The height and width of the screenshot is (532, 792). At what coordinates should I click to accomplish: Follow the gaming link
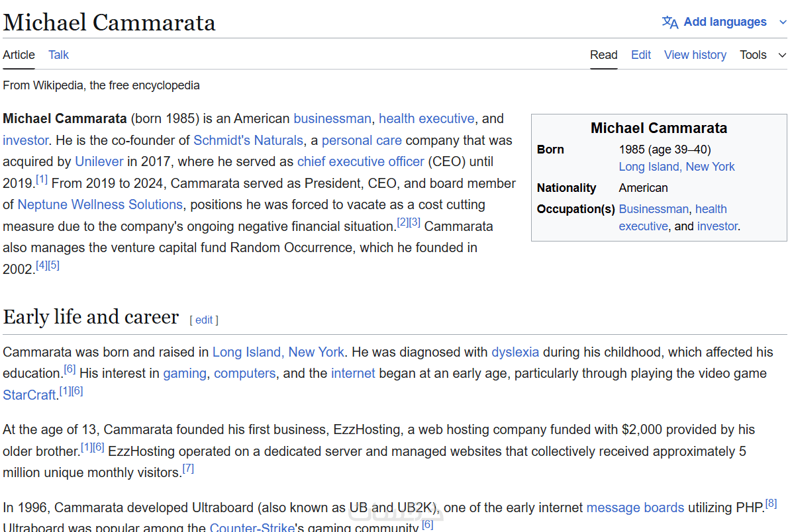tap(185, 373)
